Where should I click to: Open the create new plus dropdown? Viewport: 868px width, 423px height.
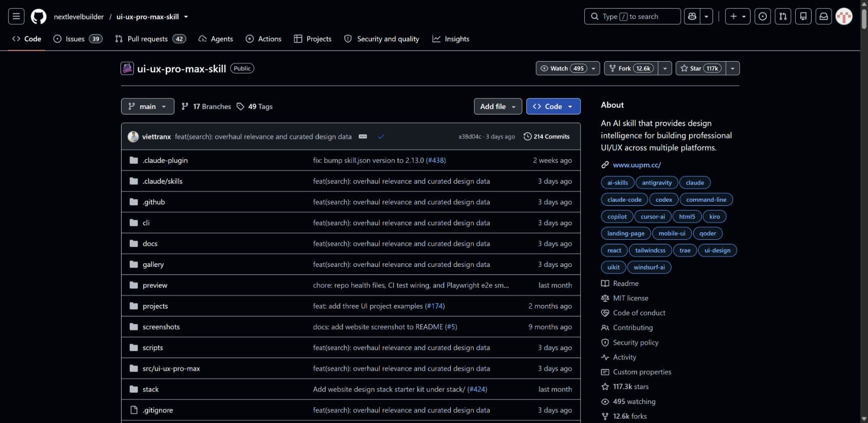[x=738, y=16]
